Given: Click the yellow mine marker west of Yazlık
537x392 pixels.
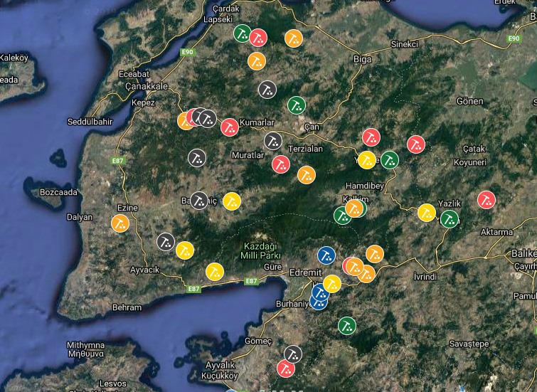Looking at the screenshot, I should click(427, 213).
